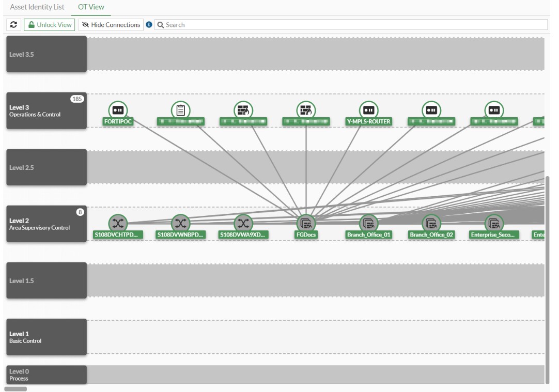The height and width of the screenshot is (392, 559).
Task: Select the Branch_Office_02 node icon
Action: pos(431,223)
